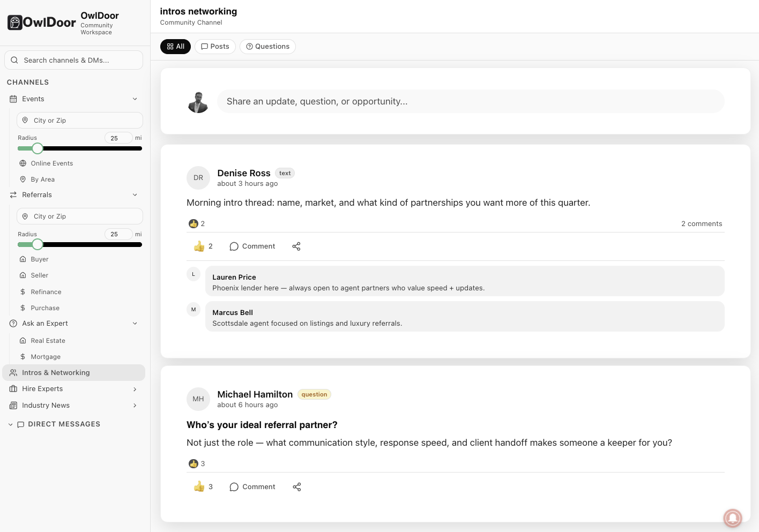Give a thumbs up to Michael Hamilton's question
The height and width of the screenshot is (532, 759).
click(199, 487)
